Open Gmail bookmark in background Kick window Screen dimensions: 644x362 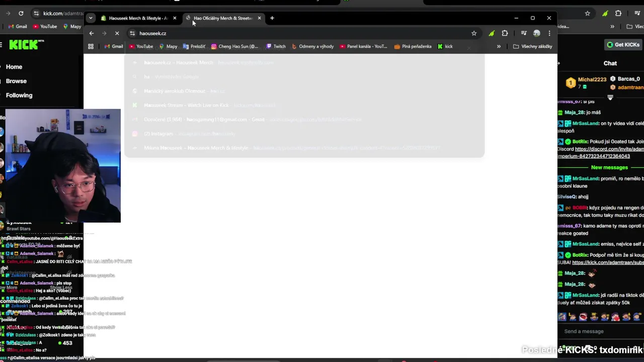click(17, 26)
